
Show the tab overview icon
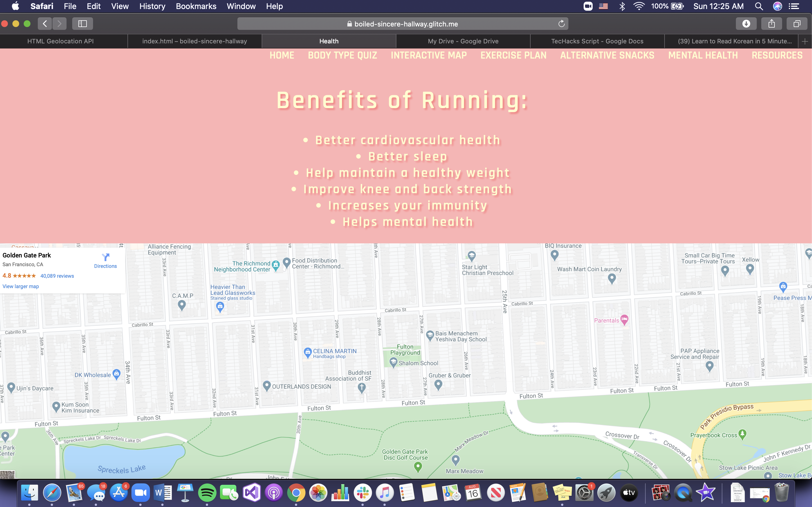[797, 24]
